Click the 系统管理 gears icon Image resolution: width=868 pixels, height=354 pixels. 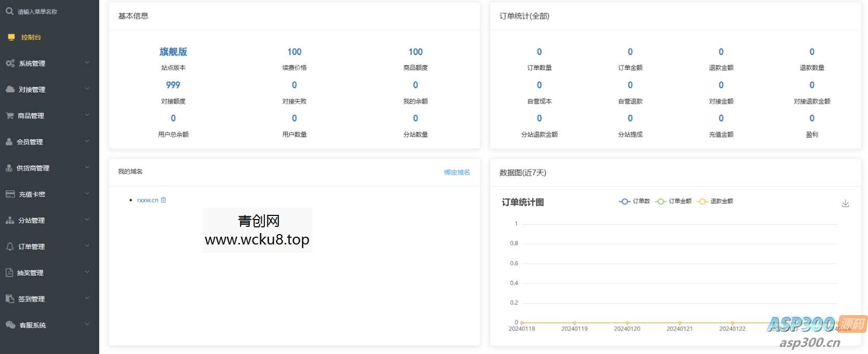pos(10,63)
